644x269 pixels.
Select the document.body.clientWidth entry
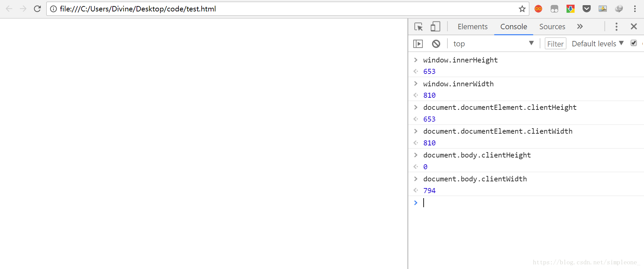tap(475, 179)
